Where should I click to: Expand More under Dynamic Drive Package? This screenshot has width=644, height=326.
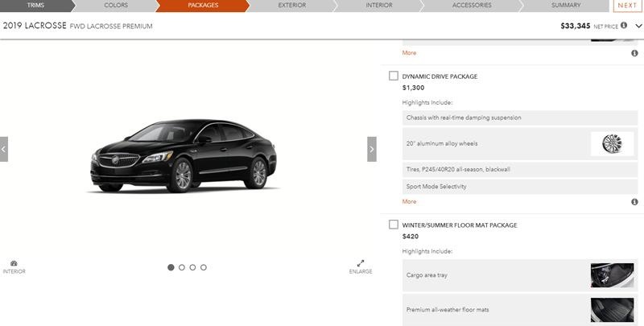[x=409, y=201]
